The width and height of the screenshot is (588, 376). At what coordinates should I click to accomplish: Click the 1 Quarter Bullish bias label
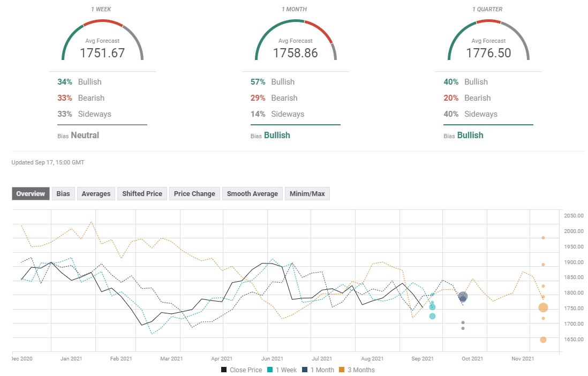[x=470, y=136]
